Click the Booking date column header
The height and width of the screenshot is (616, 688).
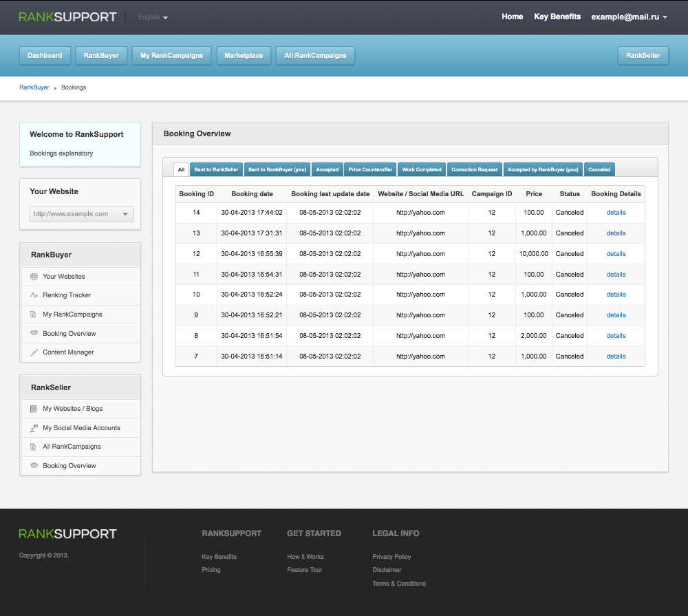tap(252, 194)
